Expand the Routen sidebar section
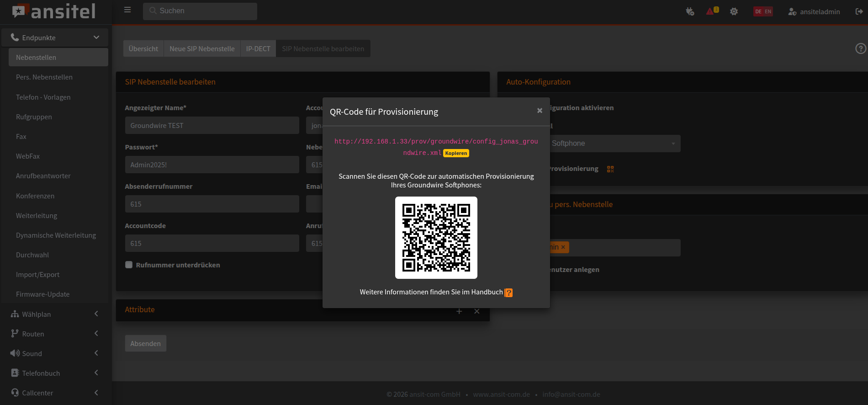The image size is (868, 405). tap(55, 334)
